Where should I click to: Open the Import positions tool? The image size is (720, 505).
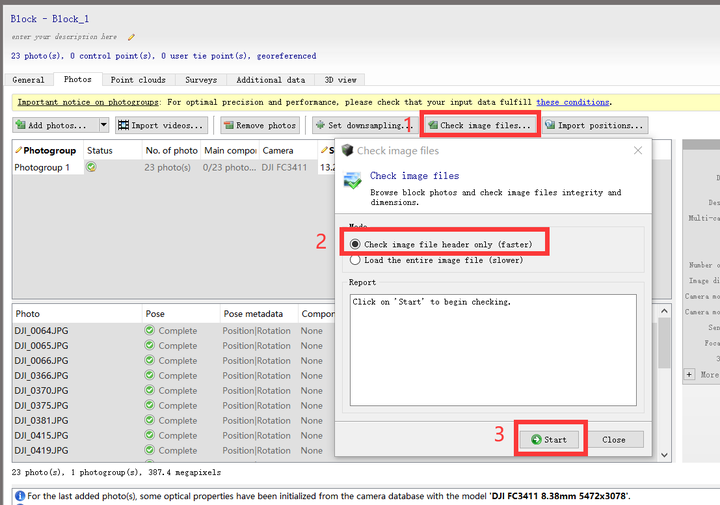594,125
